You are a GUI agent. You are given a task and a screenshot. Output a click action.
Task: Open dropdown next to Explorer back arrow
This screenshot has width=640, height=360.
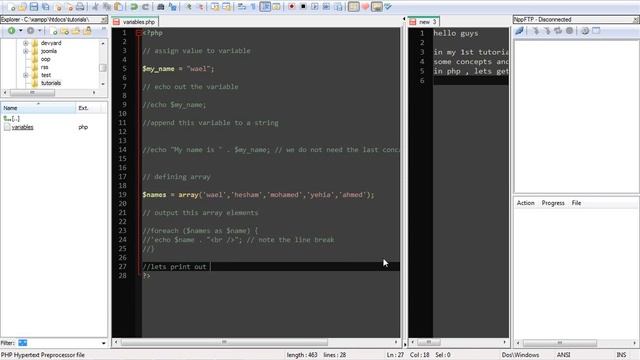coord(20,31)
